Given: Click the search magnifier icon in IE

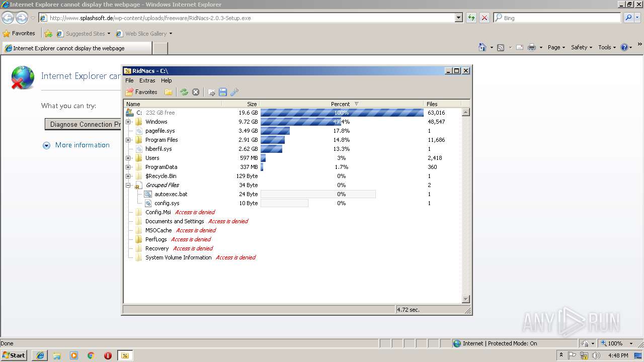Looking at the screenshot, I should 628,18.
